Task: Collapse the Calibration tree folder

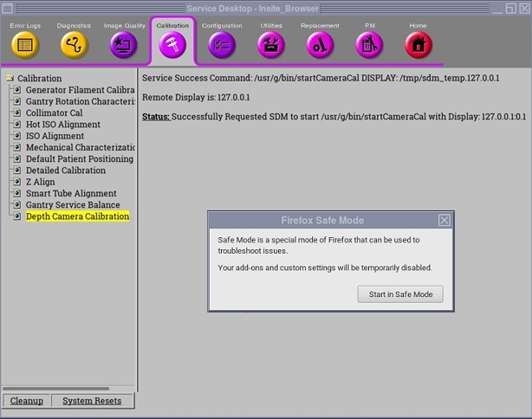Action: (10, 79)
